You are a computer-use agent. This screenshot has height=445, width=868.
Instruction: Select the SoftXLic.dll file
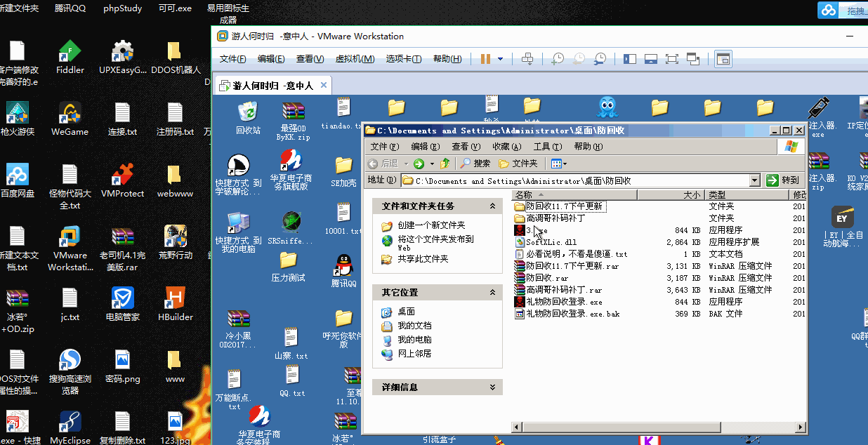click(545, 242)
